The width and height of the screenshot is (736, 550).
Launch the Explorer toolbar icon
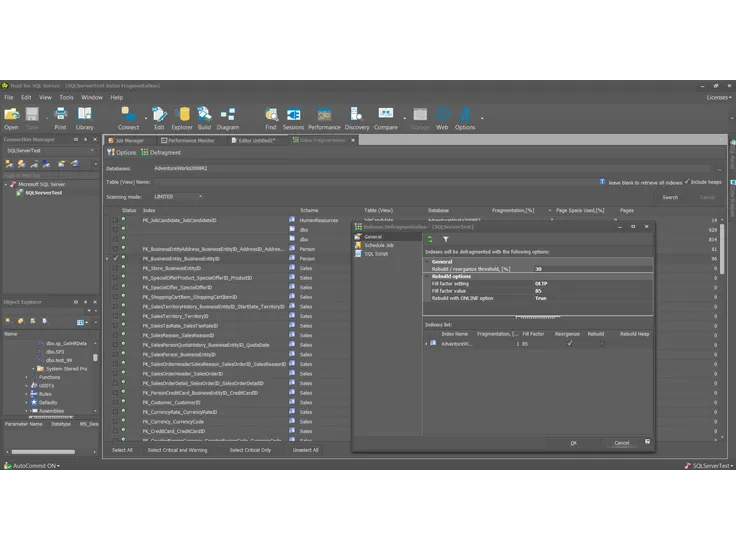pos(184,114)
